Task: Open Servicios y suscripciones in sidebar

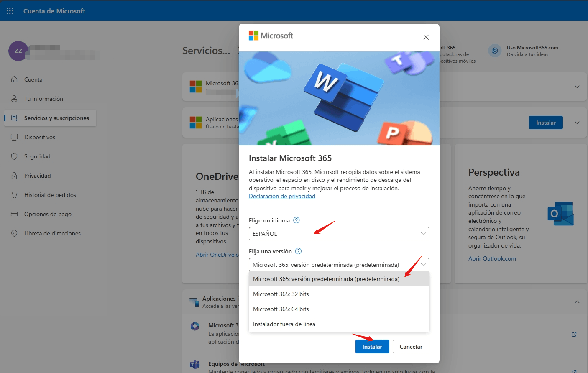Action: click(x=50, y=118)
